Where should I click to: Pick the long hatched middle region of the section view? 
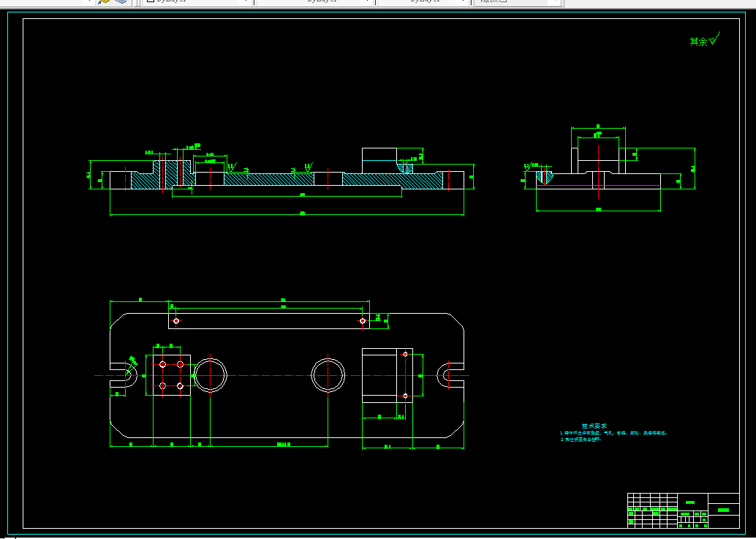coord(269,179)
